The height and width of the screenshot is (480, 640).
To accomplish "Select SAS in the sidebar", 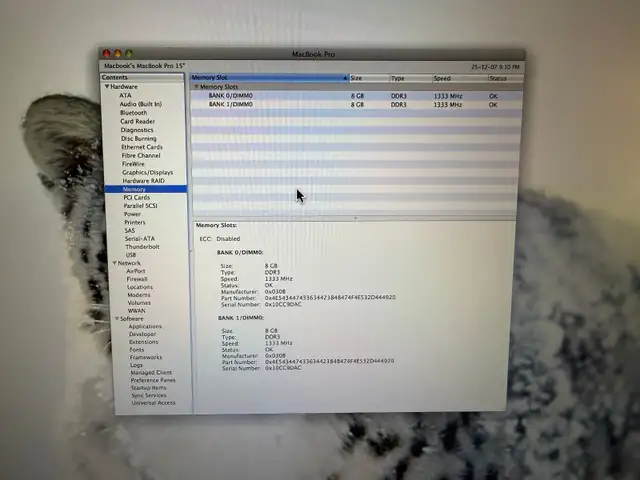I will point(130,231).
